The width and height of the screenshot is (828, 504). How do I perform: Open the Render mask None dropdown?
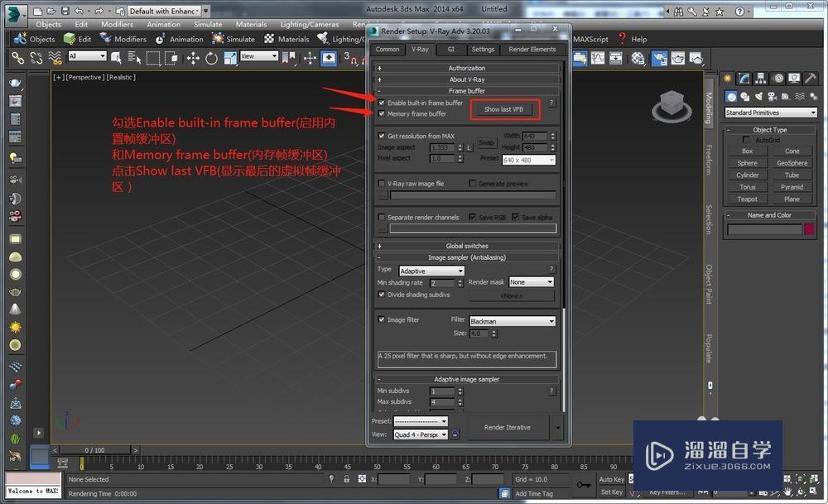coord(532,282)
